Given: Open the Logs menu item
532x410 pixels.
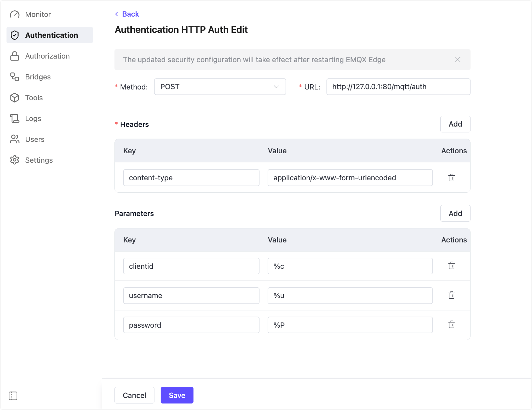Looking at the screenshot, I should 33,118.
